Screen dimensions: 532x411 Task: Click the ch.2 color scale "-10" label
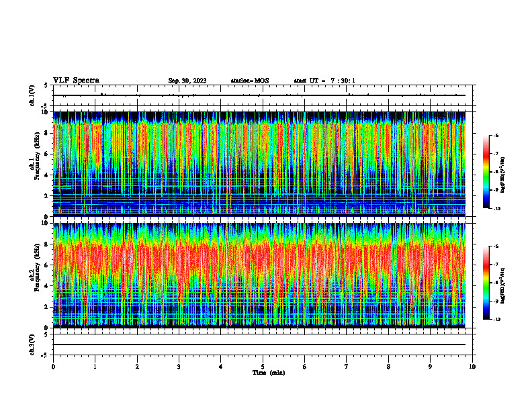click(496, 320)
